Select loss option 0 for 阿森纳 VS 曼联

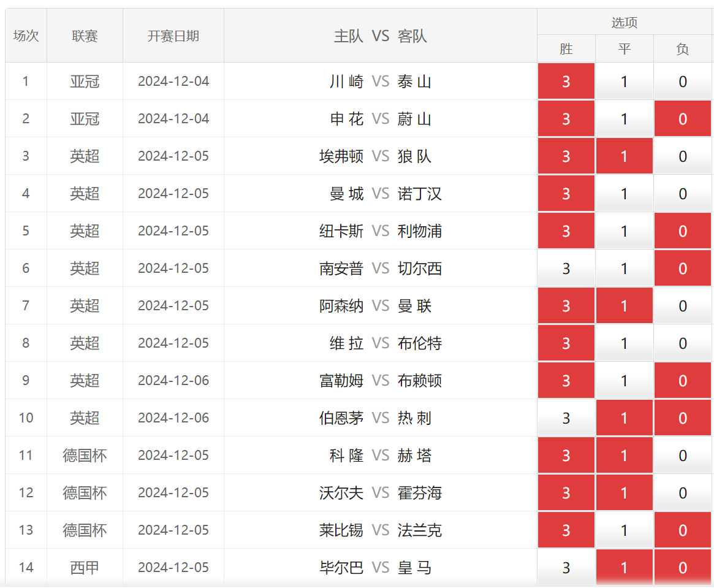click(x=683, y=305)
